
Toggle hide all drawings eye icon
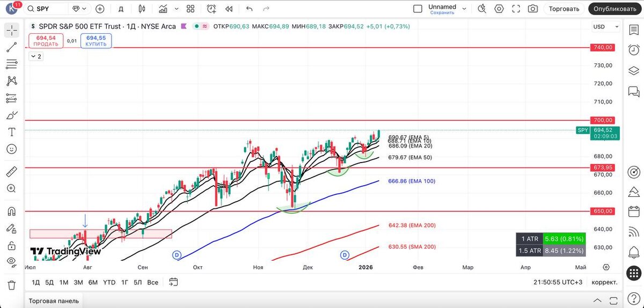click(11, 262)
